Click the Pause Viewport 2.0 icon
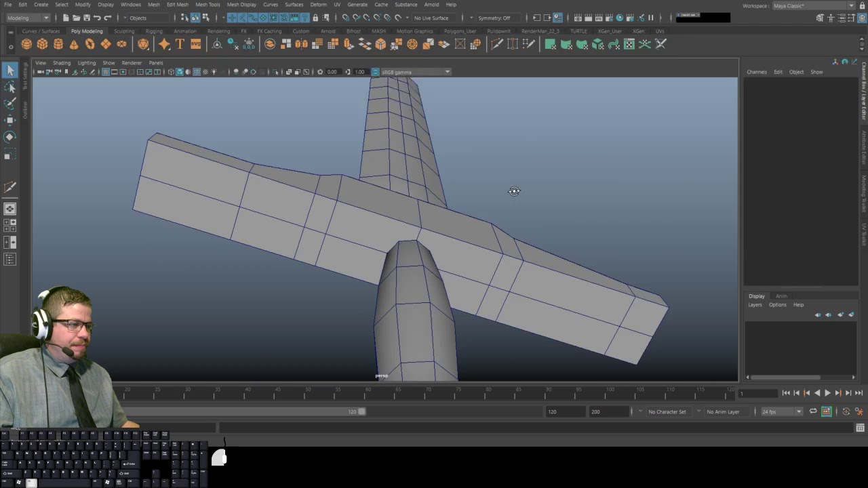Screen dimensions: 868x488 tap(651, 18)
